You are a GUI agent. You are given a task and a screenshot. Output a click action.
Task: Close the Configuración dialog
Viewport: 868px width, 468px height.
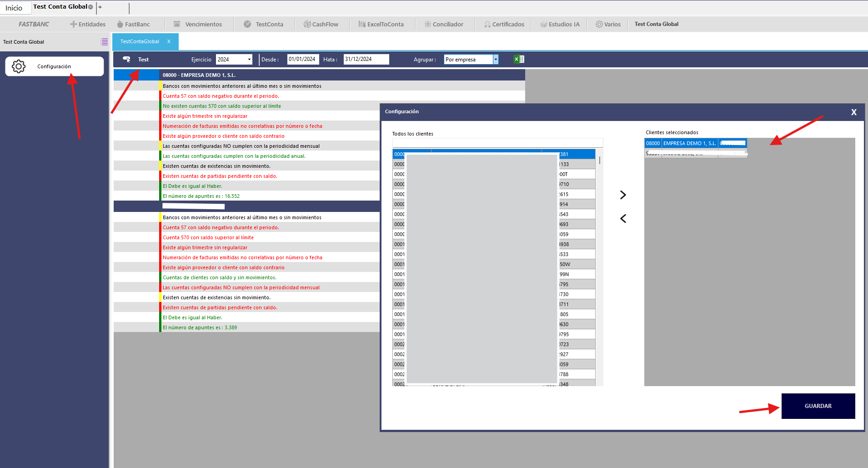[x=853, y=112]
